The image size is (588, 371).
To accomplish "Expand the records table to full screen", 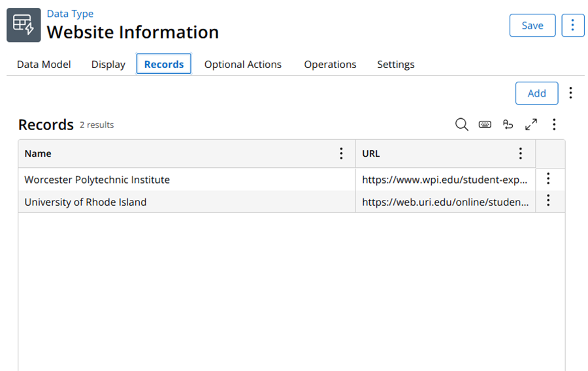I will (x=531, y=124).
